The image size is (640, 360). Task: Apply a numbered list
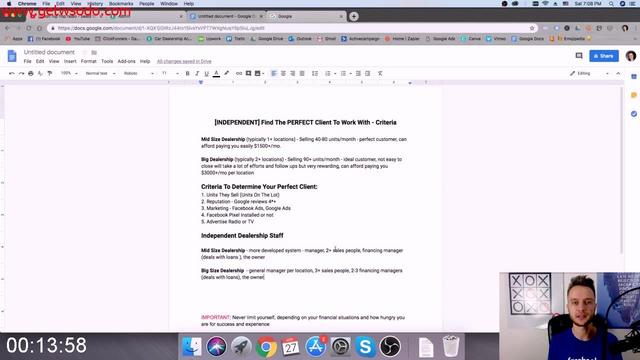click(x=327, y=73)
